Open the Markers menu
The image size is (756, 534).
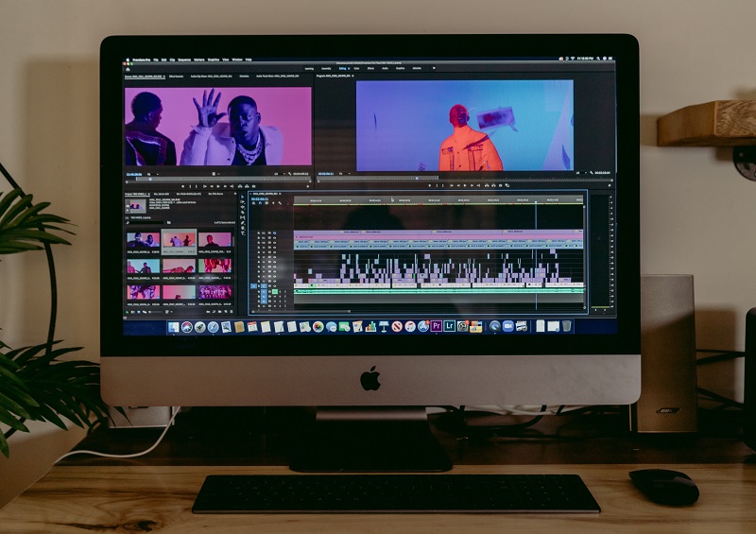[x=199, y=60]
